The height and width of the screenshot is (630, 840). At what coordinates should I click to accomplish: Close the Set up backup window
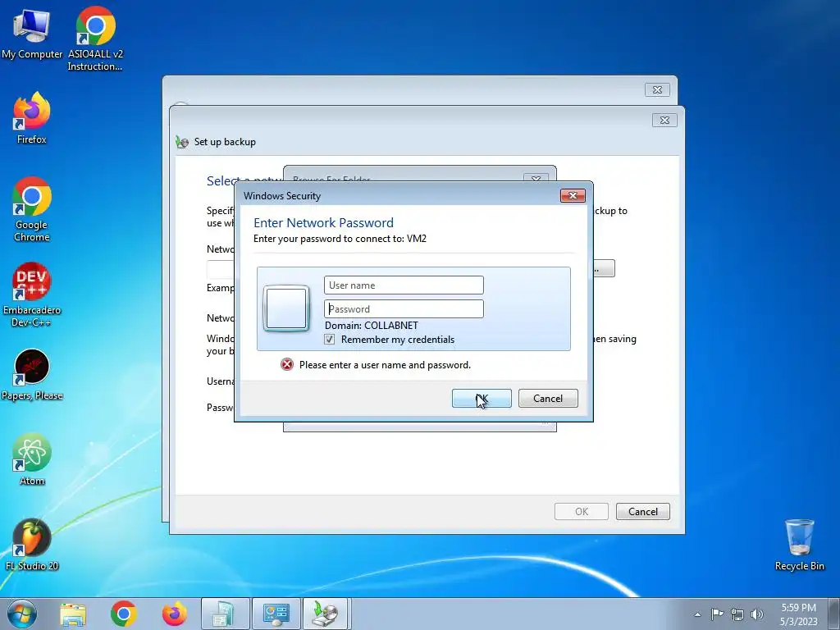664,120
